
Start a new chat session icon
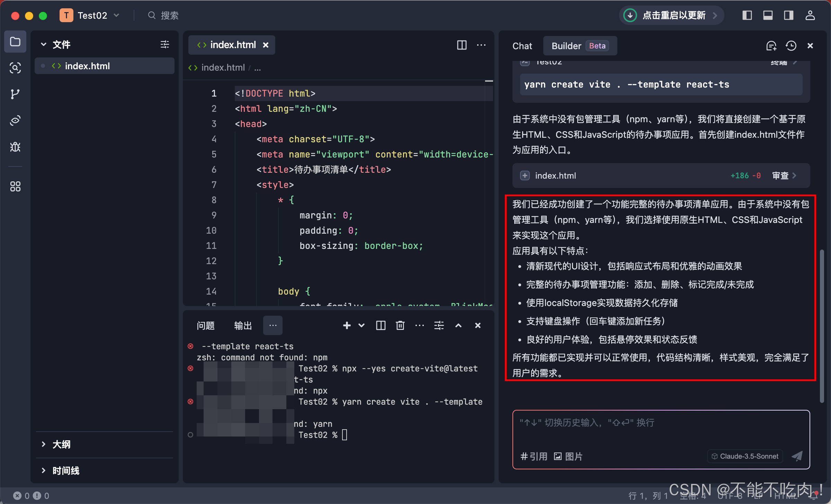tap(771, 46)
